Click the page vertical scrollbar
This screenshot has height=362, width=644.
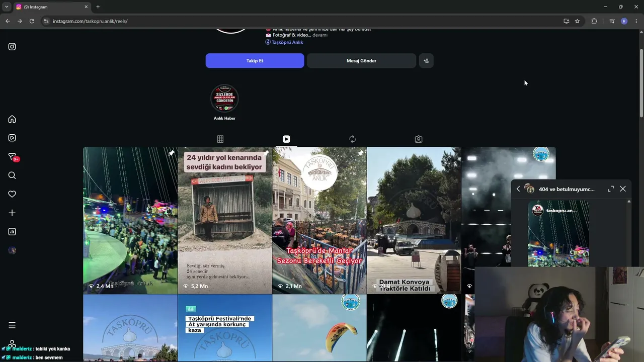[641, 83]
